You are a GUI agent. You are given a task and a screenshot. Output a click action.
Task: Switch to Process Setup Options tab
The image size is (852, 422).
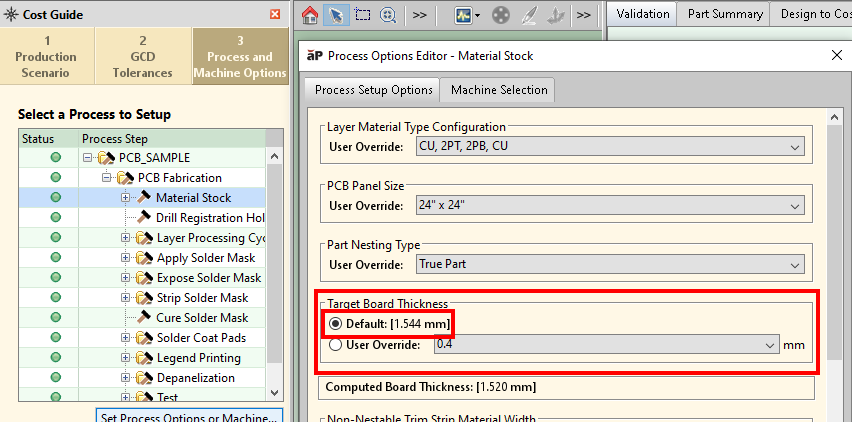point(373,90)
